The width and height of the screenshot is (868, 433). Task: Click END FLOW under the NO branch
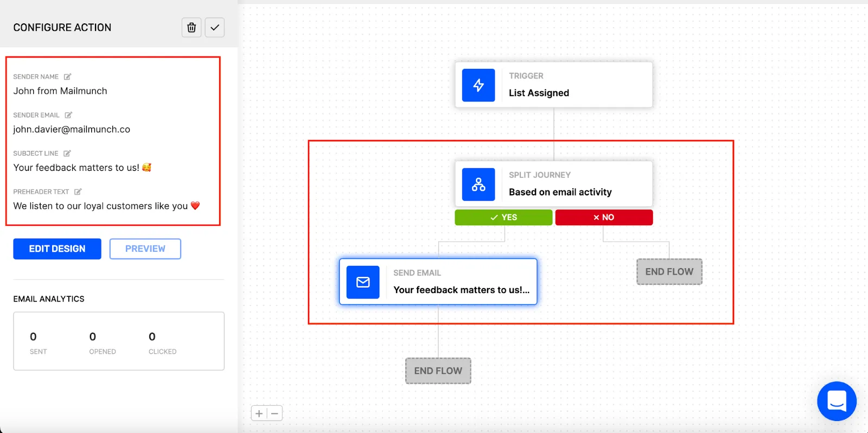click(669, 272)
